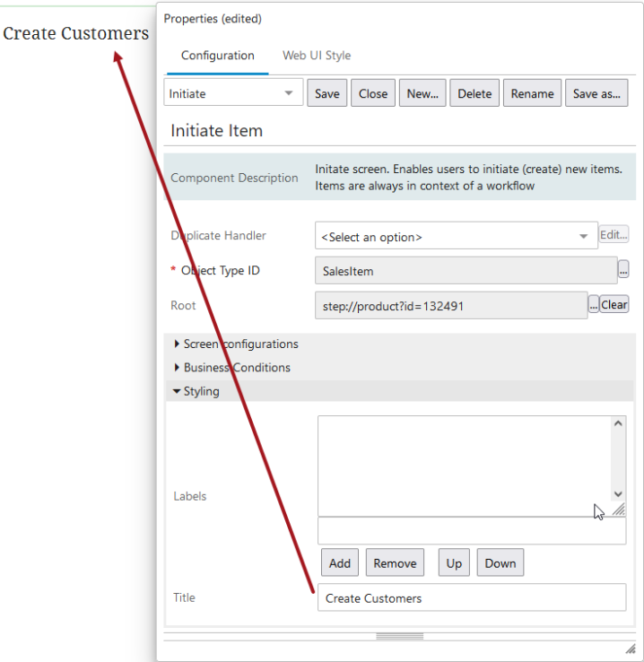The height and width of the screenshot is (662, 644).
Task: Click the ellipsis button beside Object Type ID
Action: 623,269
